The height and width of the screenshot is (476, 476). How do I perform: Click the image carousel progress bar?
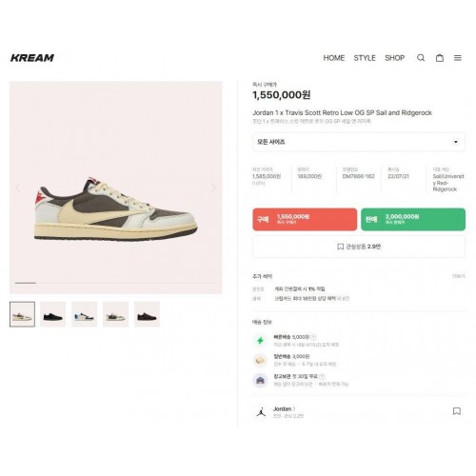[115, 283]
